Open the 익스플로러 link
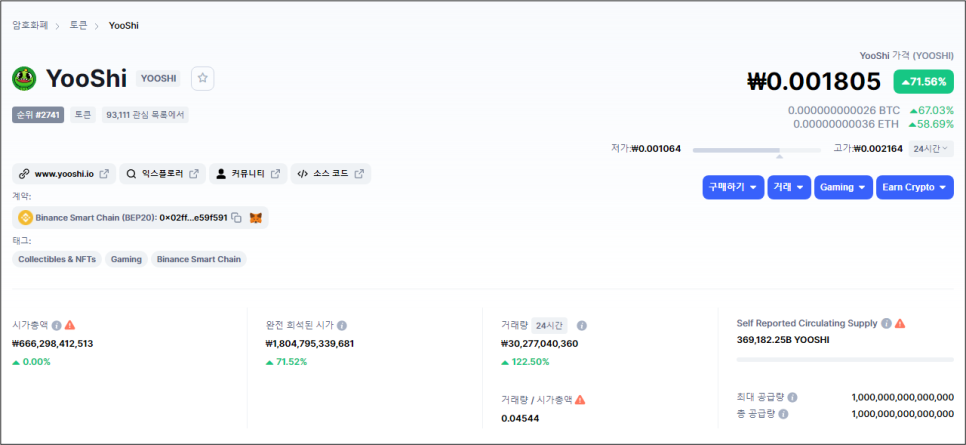Viewport: 966px width, 445px height. (162, 174)
